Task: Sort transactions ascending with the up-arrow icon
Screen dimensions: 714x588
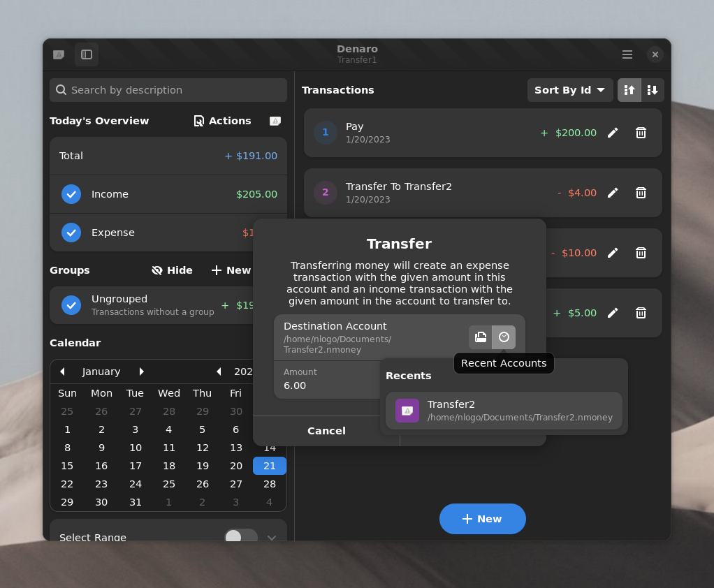Action: pos(629,90)
